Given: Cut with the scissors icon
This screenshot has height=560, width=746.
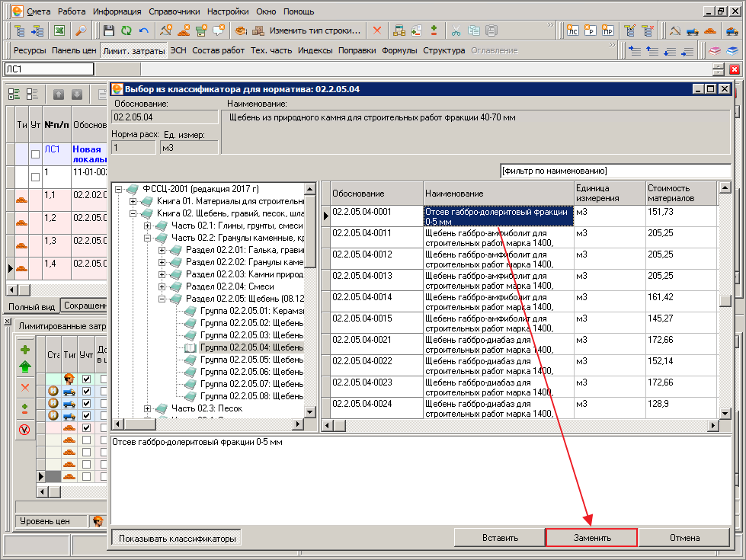Looking at the screenshot, I should coord(456,31).
